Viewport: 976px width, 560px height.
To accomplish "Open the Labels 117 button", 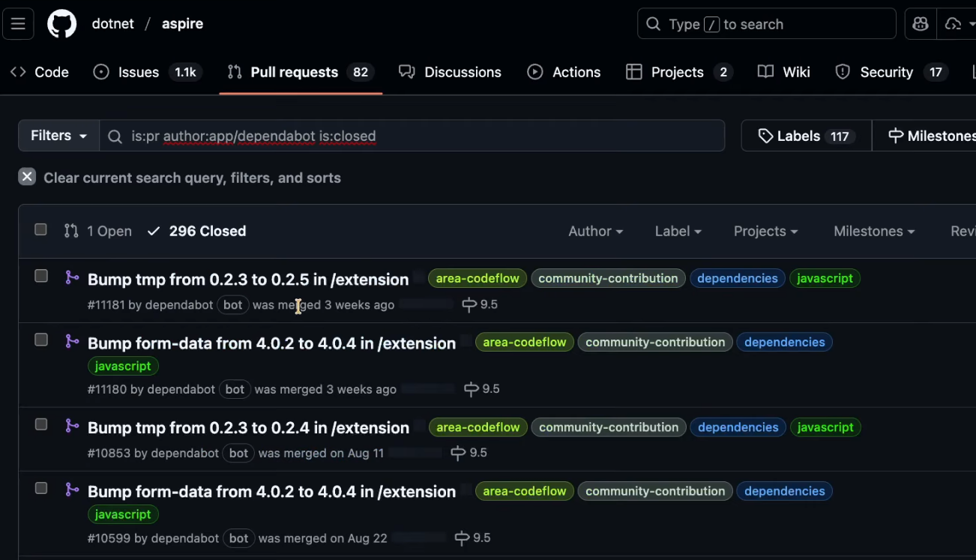I will click(806, 136).
